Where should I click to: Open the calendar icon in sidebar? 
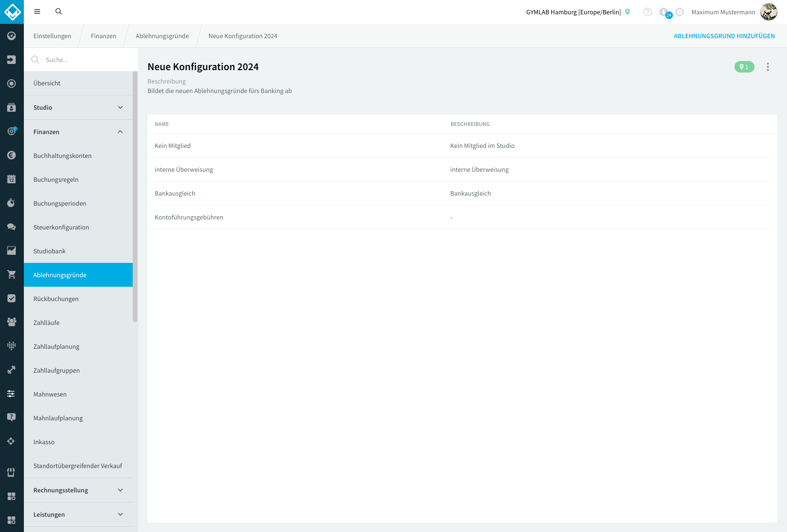click(11, 179)
